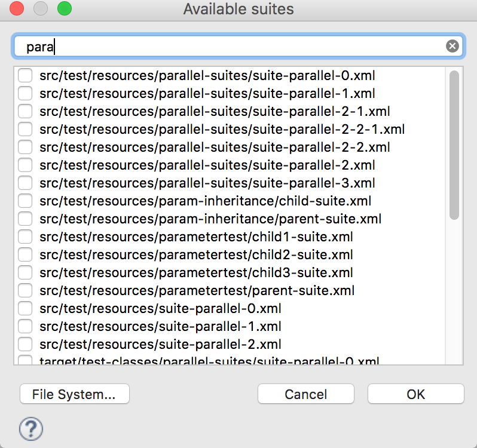This screenshot has width=477, height=448.
Task: Open the File System... browser
Action: tap(74, 394)
